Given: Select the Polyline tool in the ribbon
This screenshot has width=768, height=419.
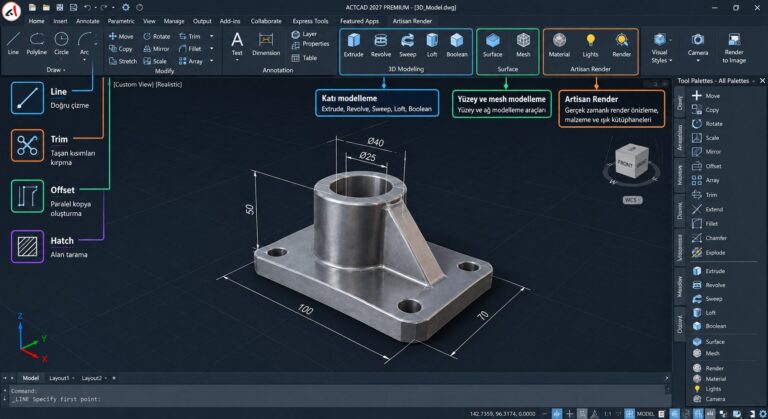Looking at the screenshot, I should pyautogui.click(x=37, y=43).
